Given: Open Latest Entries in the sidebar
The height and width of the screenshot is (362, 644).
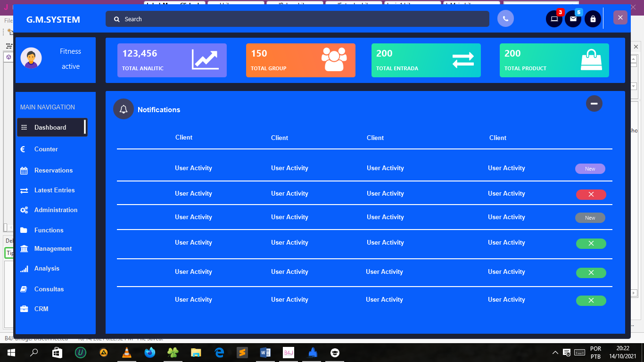Looking at the screenshot, I should pos(55,190).
